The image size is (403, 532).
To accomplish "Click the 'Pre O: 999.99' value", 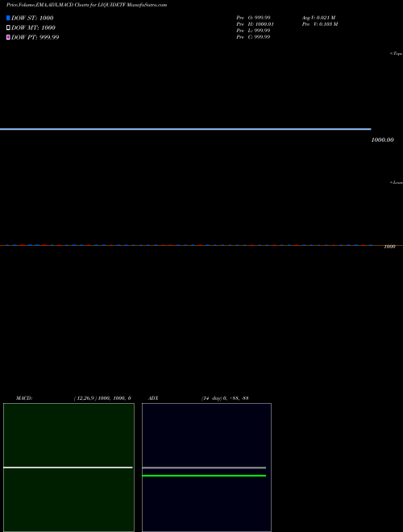I will pyautogui.click(x=253, y=18).
